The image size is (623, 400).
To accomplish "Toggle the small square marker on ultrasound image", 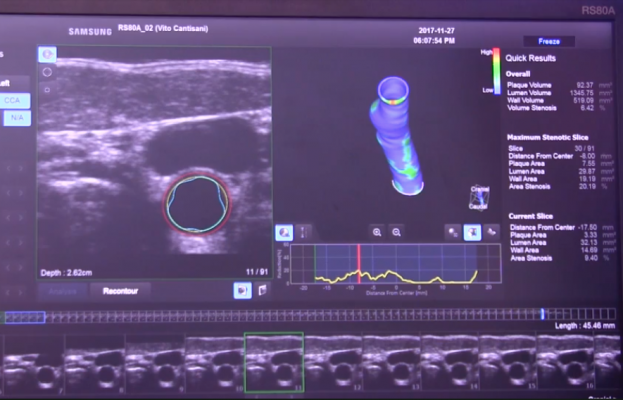I will [x=46, y=89].
